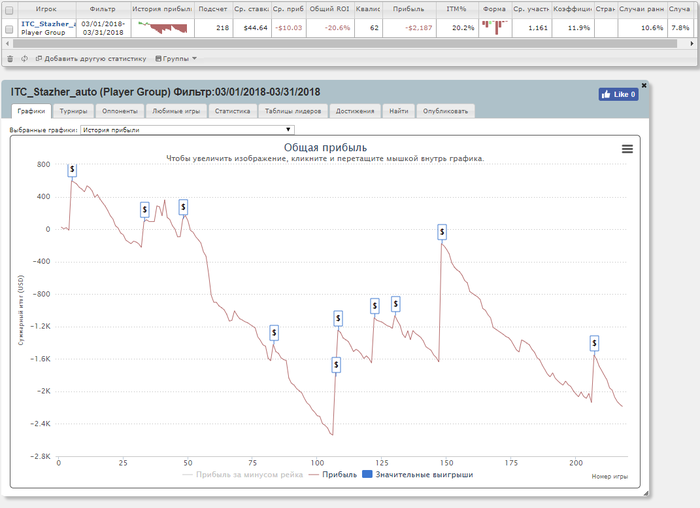Click the table scrollbar left arrow
This screenshot has width=700, height=508.
(7, 44)
